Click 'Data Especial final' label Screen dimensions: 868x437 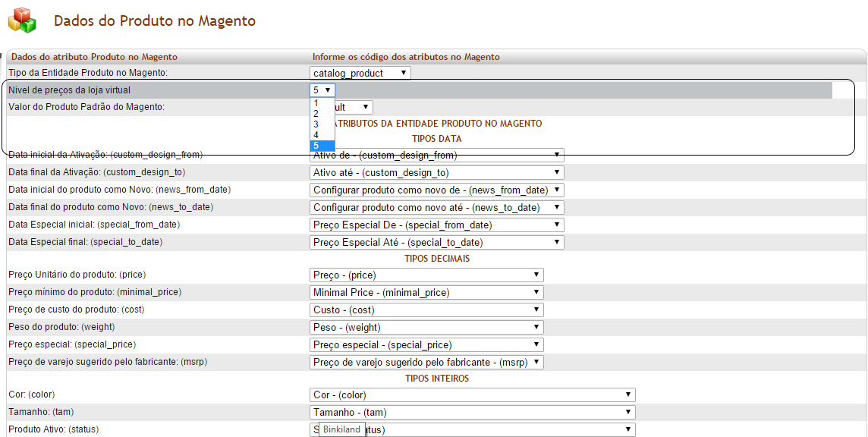pyautogui.click(x=85, y=242)
